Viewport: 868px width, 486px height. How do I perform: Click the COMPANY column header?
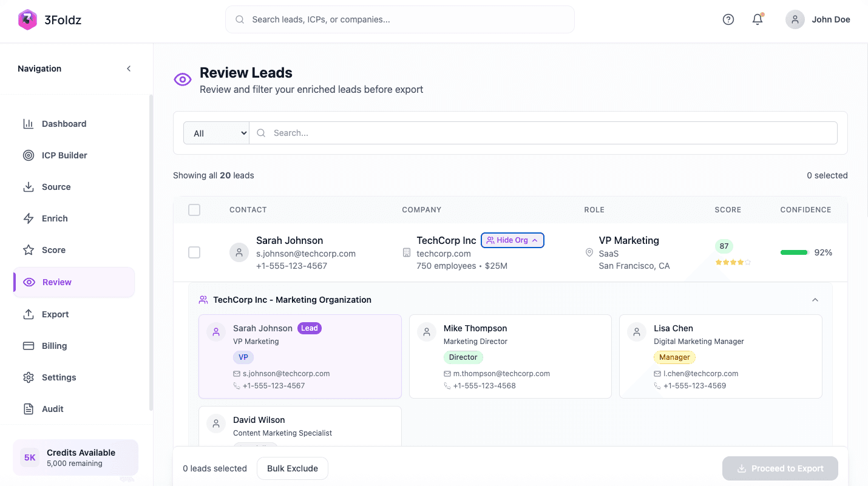pyautogui.click(x=421, y=210)
